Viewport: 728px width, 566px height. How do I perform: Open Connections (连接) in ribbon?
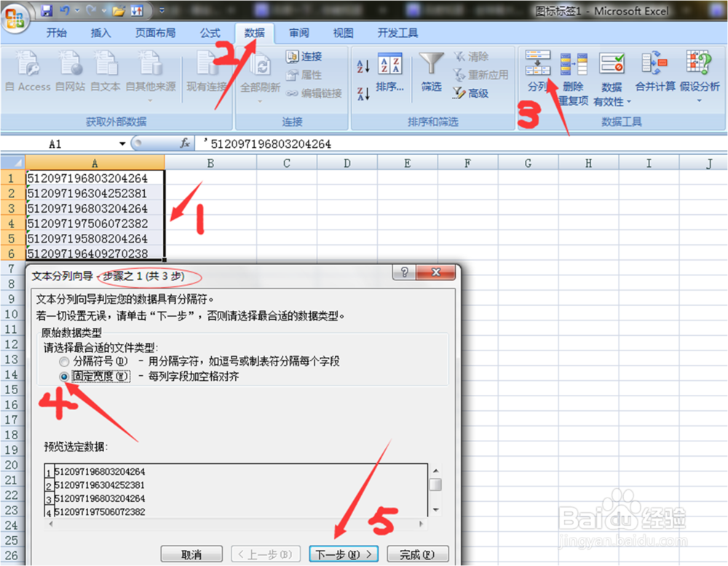304,56
